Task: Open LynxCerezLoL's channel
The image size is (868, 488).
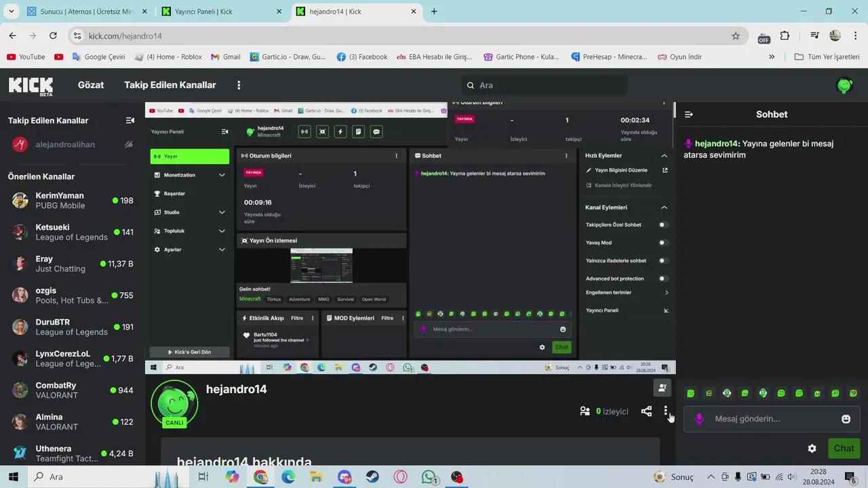Action: click(71, 359)
